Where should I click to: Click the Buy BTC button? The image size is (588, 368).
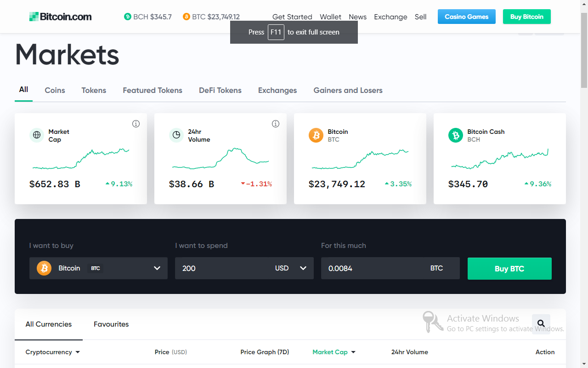pos(509,269)
